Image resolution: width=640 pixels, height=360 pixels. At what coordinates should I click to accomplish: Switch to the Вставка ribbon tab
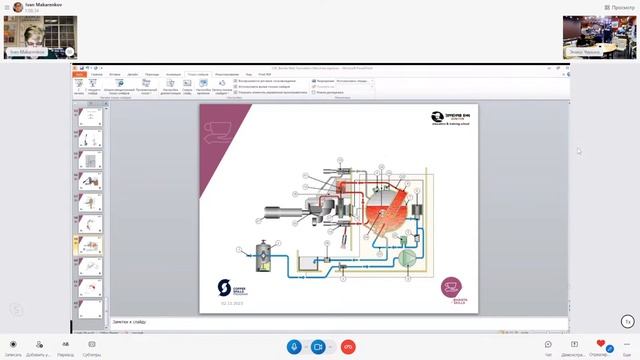(115, 74)
